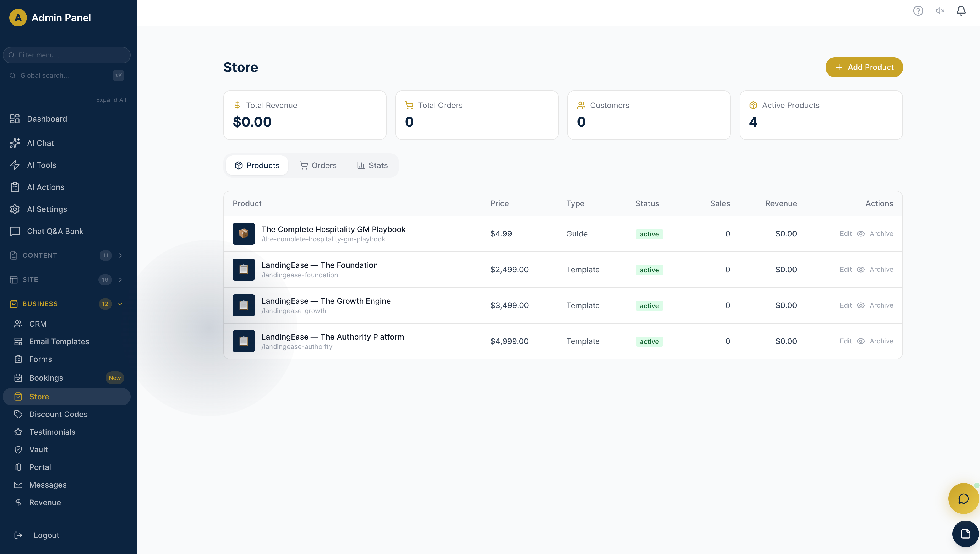Open the AI Chat section
Viewport: 980px width, 554px height.
point(40,143)
